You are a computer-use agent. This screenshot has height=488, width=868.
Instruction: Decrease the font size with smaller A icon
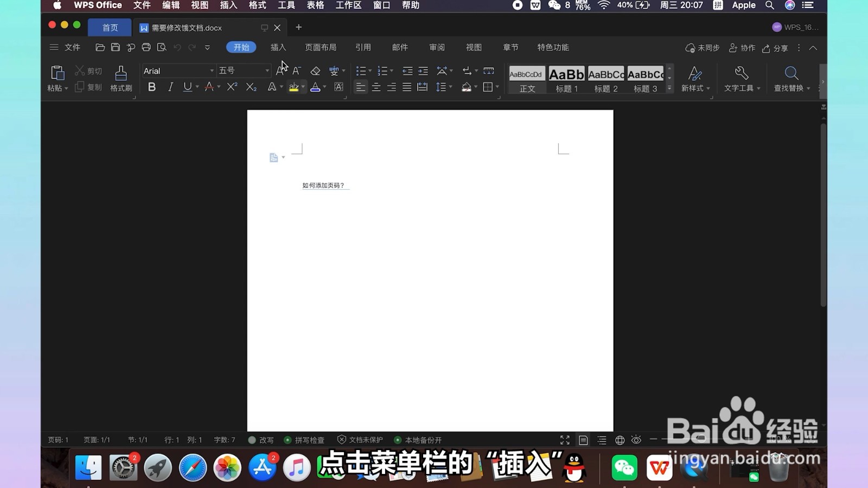[297, 70]
